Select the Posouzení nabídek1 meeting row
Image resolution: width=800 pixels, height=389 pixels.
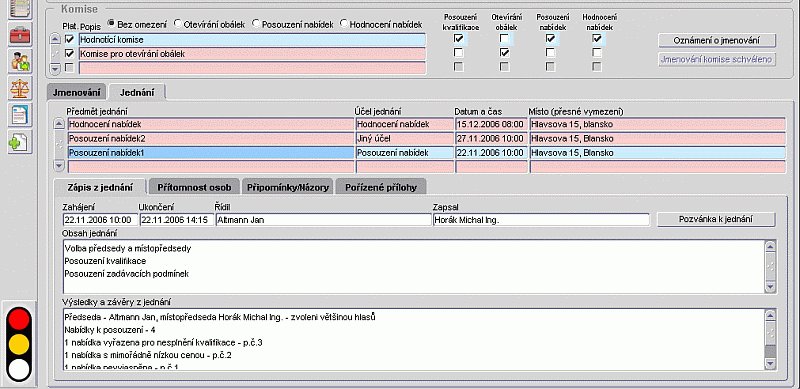tap(211, 152)
